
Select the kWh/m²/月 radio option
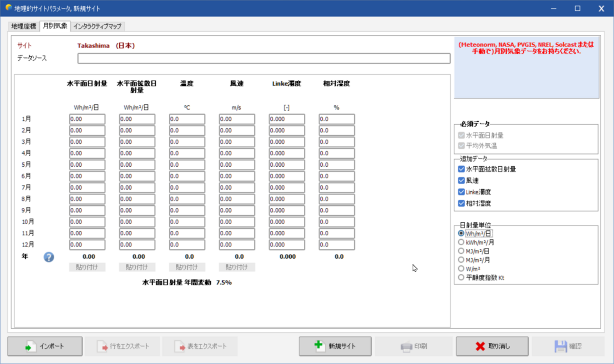[461, 242]
